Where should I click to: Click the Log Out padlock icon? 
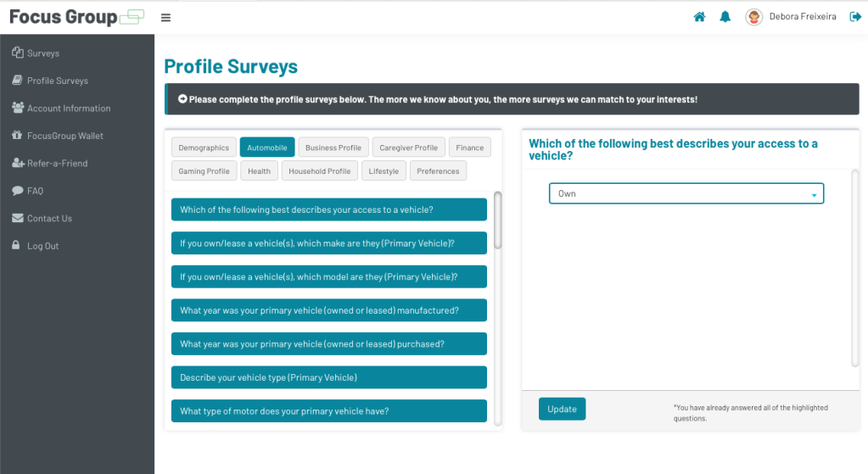[x=17, y=246]
